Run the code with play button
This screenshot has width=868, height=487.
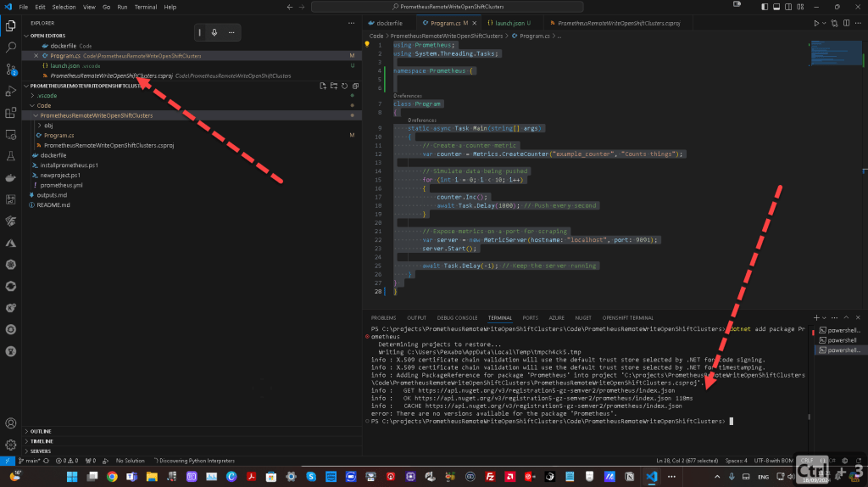816,23
